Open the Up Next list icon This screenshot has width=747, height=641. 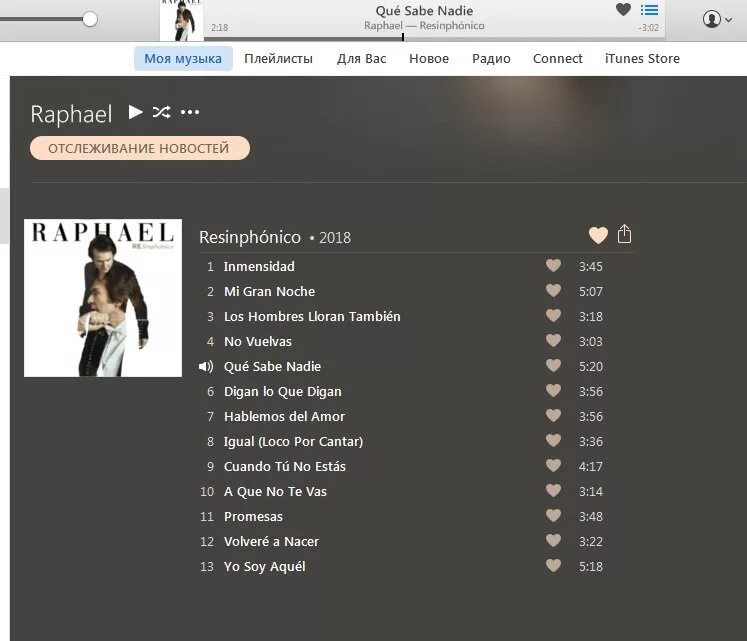(x=649, y=10)
